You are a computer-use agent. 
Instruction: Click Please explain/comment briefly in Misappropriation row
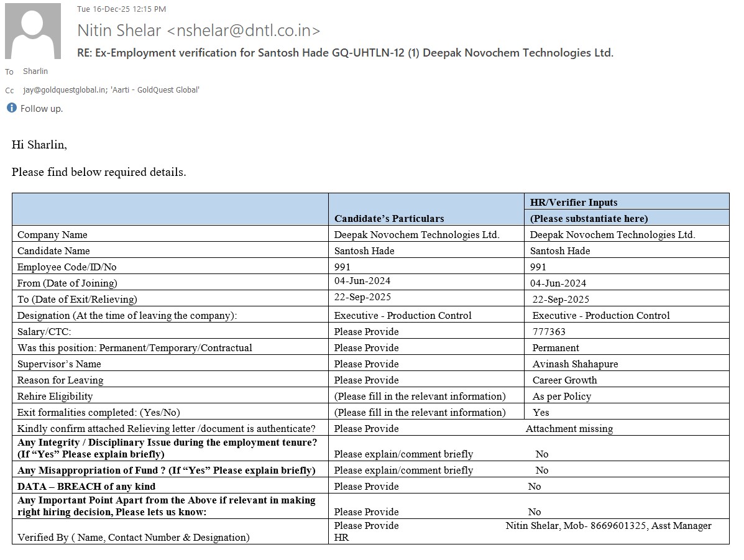(404, 470)
